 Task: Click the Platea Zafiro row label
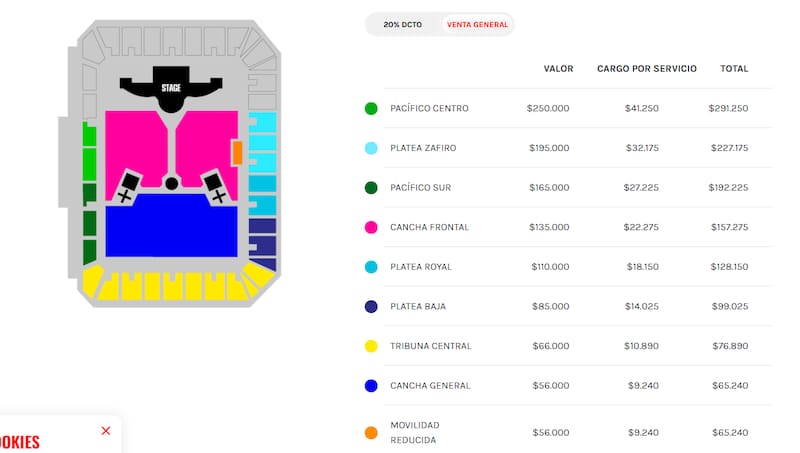(x=424, y=148)
